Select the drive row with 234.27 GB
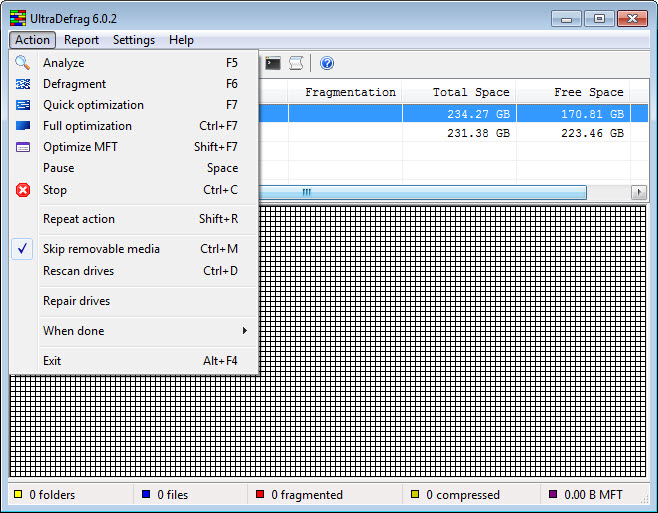Image resolution: width=658 pixels, height=513 pixels. (453, 113)
